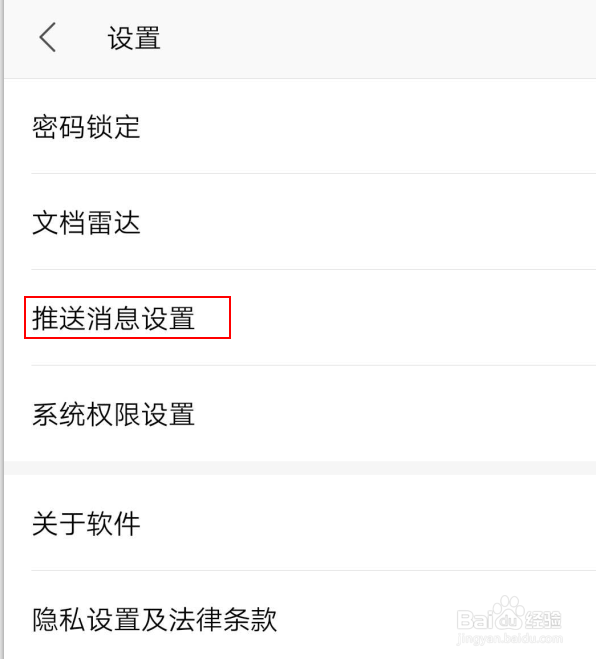Image resolution: width=596 pixels, height=659 pixels.
Task: Select 推送消息设置 inside the red box
Action: [x=113, y=318]
